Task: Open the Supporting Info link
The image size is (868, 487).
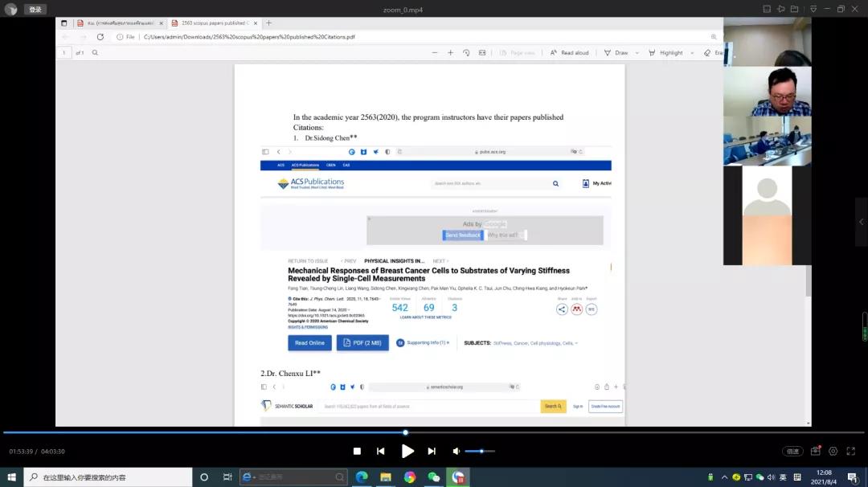Action: point(423,343)
